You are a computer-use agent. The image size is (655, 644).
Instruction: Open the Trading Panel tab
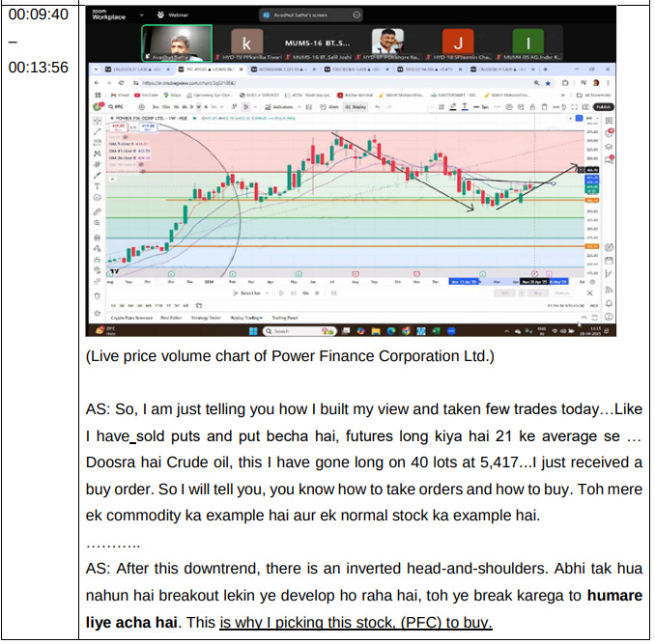pyautogui.click(x=284, y=318)
